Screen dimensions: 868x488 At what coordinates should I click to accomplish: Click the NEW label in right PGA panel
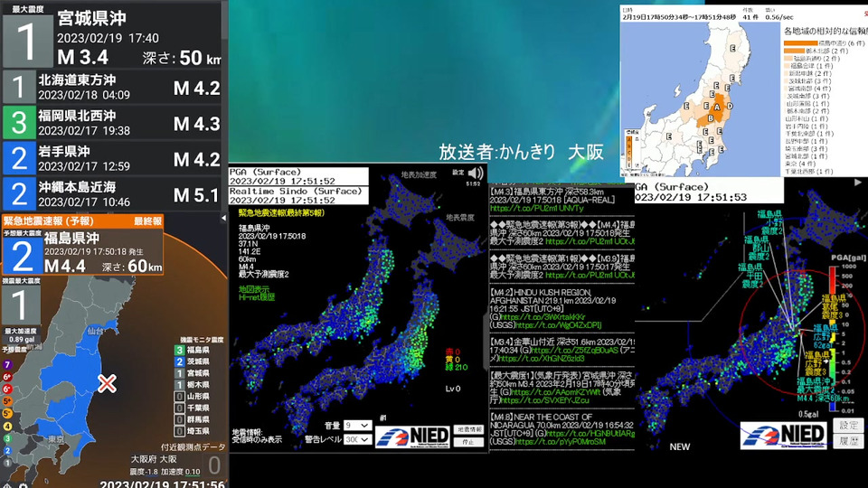tap(680, 446)
